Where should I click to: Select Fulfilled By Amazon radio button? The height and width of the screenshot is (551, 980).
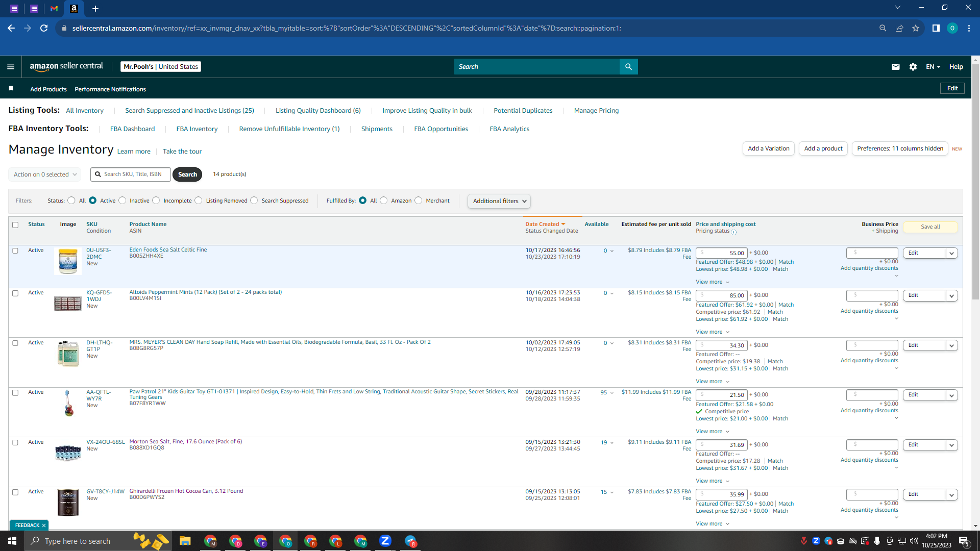pos(384,201)
